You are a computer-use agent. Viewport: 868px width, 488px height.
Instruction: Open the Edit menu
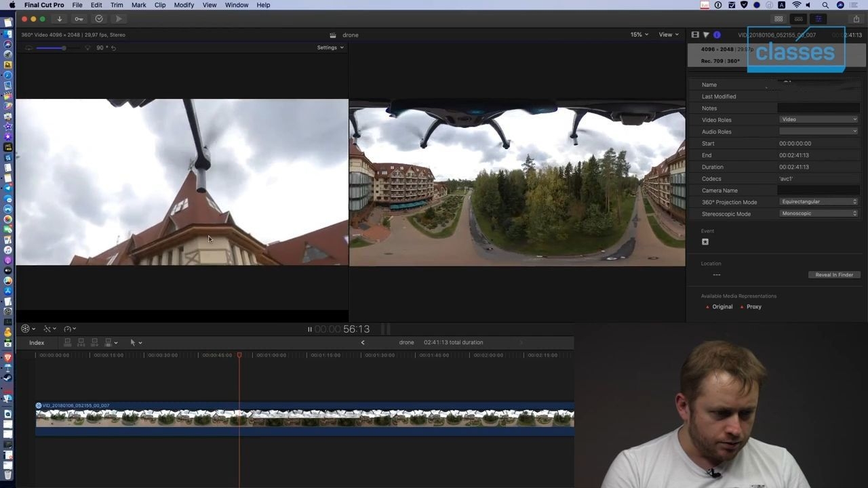tap(96, 5)
